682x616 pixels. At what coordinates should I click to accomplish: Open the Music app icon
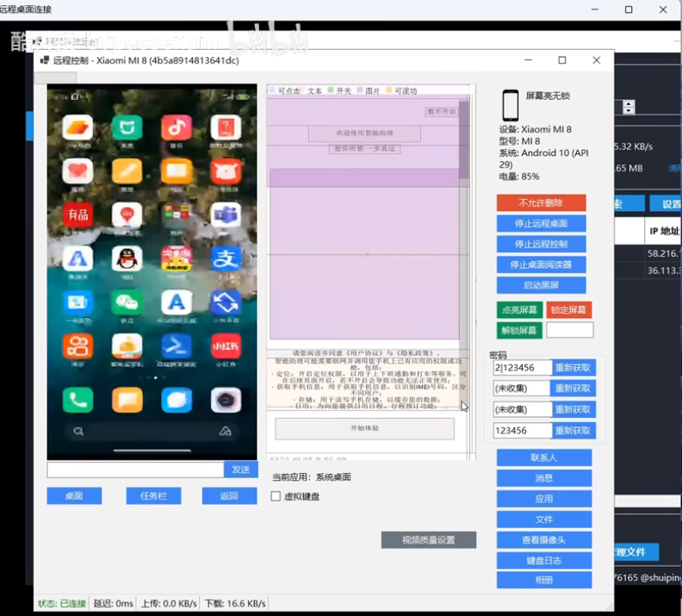click(177, 128)
